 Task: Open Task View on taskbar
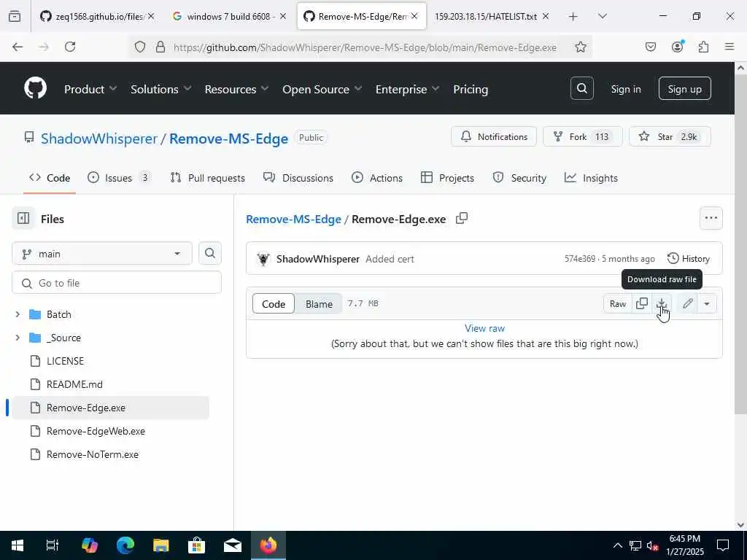(53, 545)
